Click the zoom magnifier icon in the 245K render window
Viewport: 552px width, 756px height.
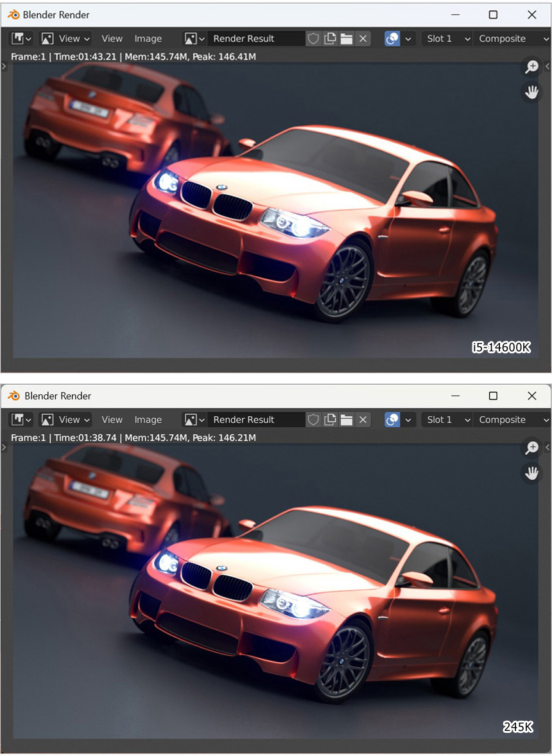tap(531, 448)
